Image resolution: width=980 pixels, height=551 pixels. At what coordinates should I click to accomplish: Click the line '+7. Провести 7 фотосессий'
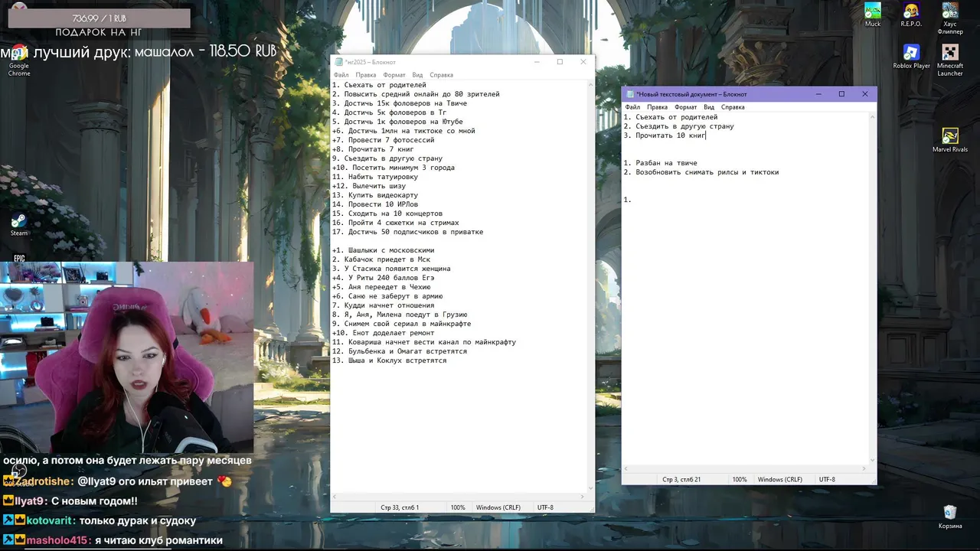pyautogui.click(x=384, y=140)
